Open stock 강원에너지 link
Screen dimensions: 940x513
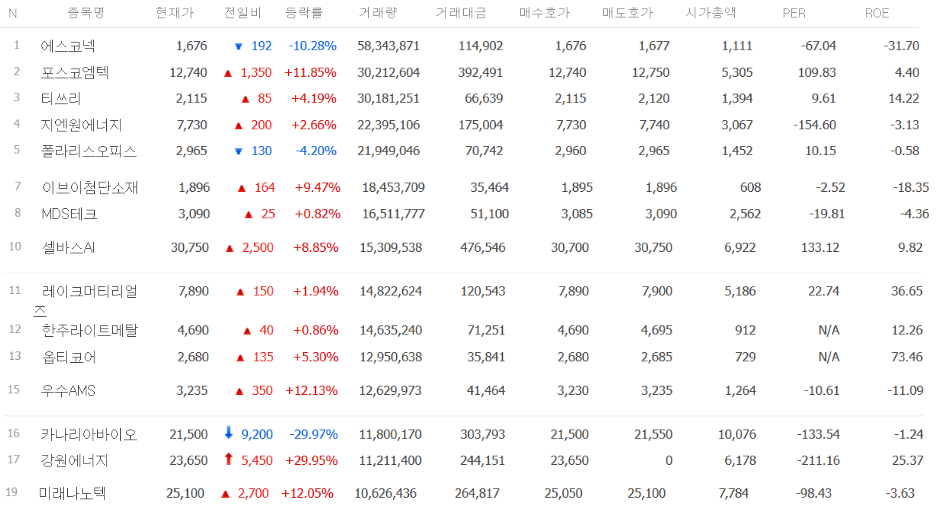(74, 461)
